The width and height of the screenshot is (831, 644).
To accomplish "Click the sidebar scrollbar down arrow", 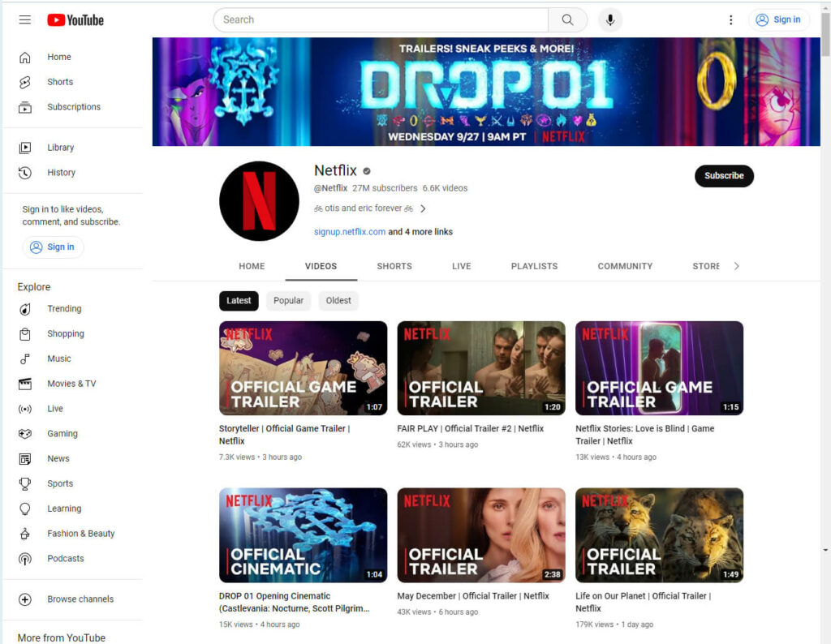I will [825, 550].
